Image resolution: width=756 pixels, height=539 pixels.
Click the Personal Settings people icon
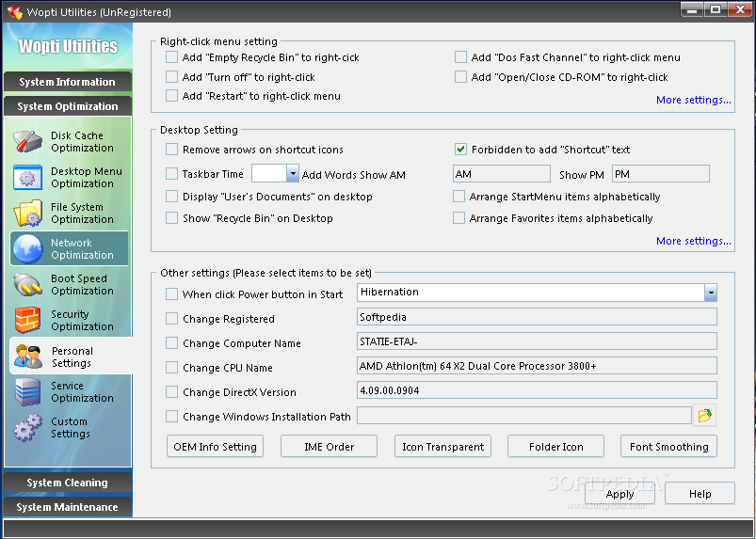(28, 357)
